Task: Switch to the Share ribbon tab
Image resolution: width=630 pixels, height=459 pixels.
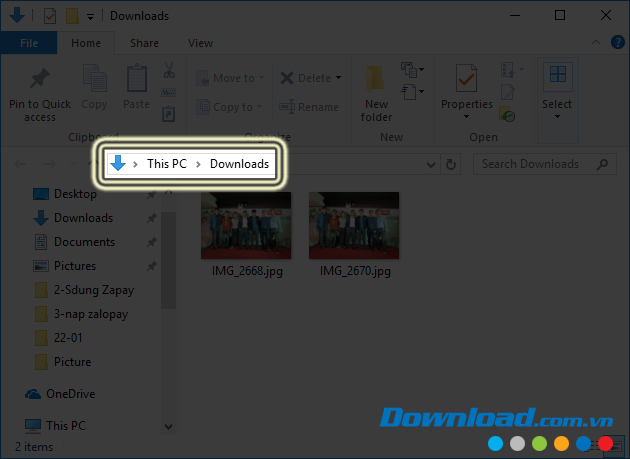Action: [144, 43]
